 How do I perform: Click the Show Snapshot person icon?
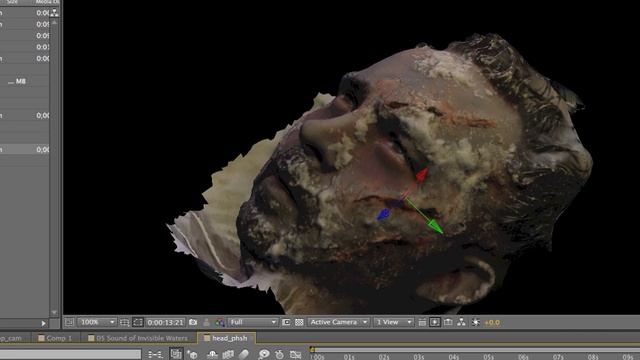(x=207, y=322)
